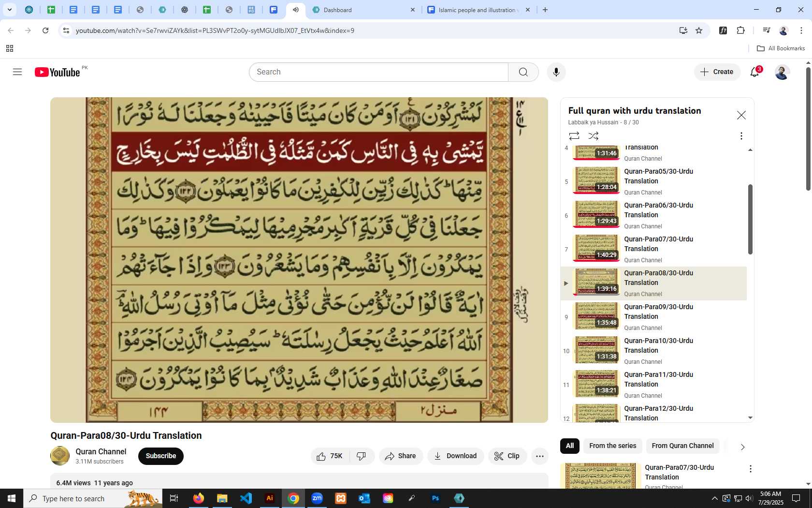Play Quran-Para09 from the playlist

pyautogui.click(x=653, y=317)
